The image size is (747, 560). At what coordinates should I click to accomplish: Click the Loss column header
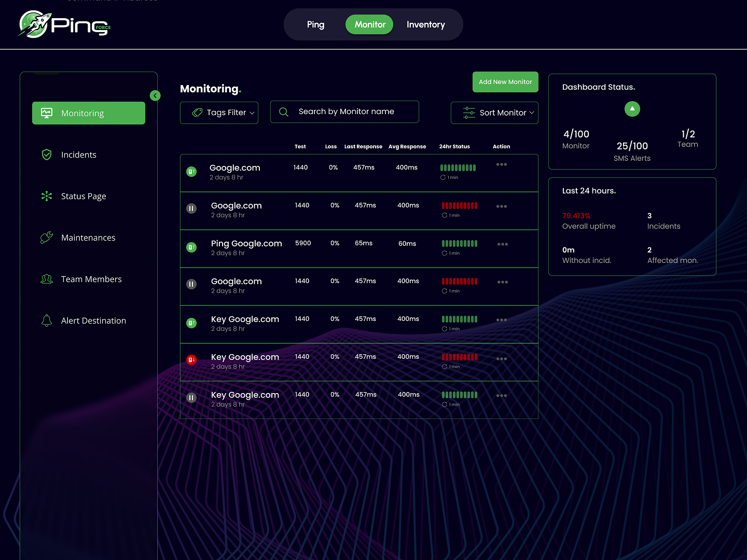331,147
